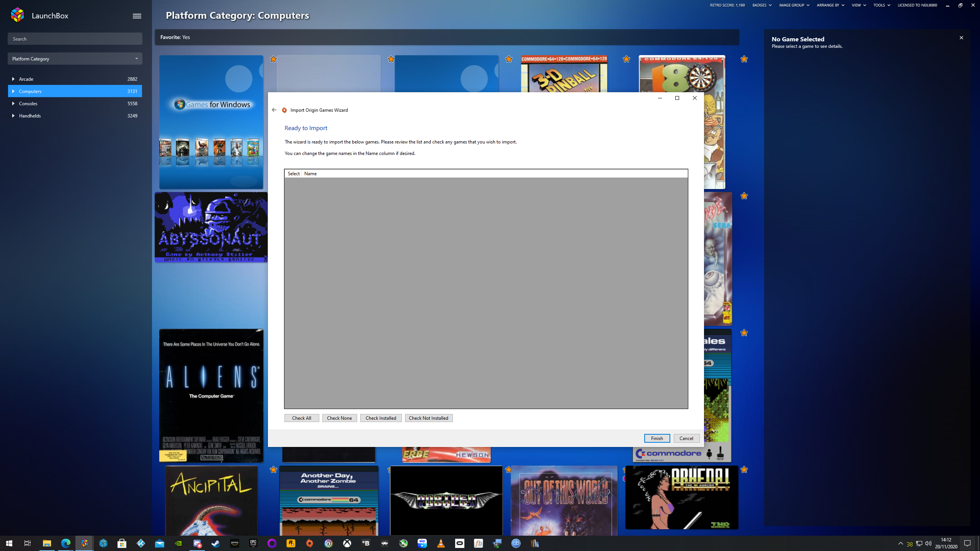Close the No Game Selected details panel

pyautogui.click(x=961, y=37)
